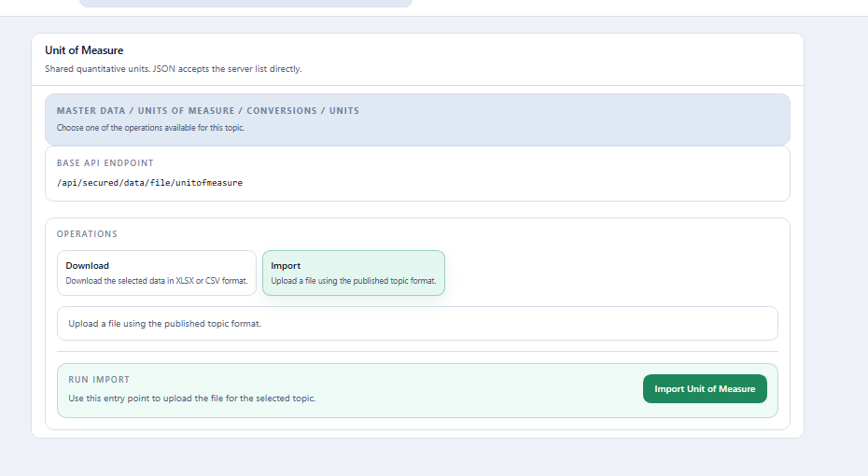Image resolution: width=868 pixels, height=476 pixels.
Task: Select the Download operation card
Action: (x=157, y=273)
